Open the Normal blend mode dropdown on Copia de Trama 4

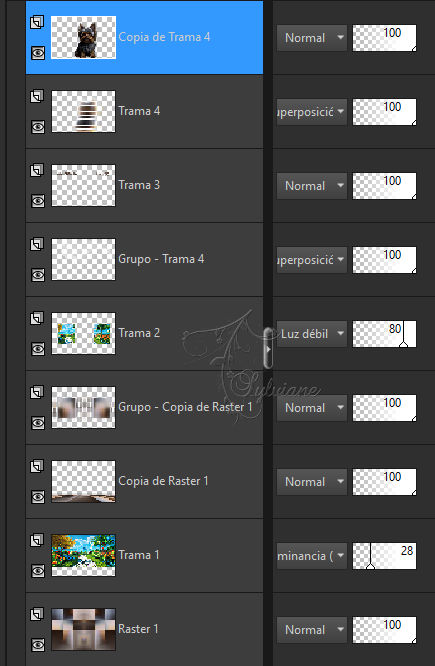click(x=312, y=38)
